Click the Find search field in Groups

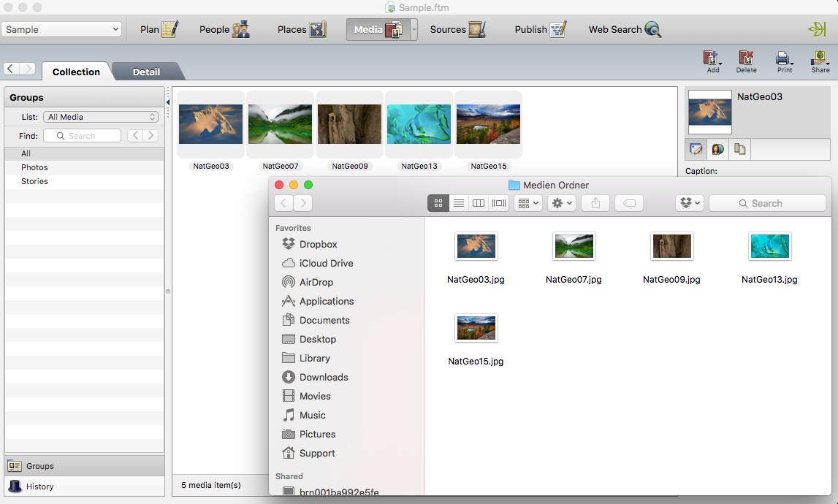[82, 136]
